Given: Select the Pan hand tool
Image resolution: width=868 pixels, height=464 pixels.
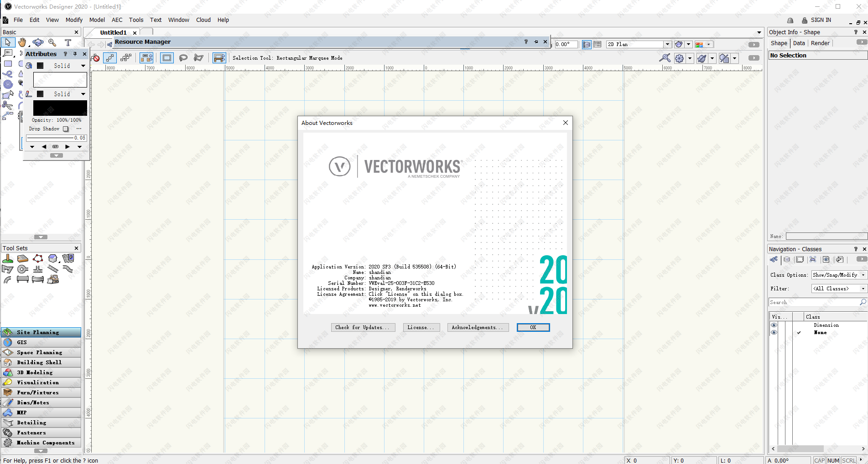Looking at the screenshot, I should 22,42.
